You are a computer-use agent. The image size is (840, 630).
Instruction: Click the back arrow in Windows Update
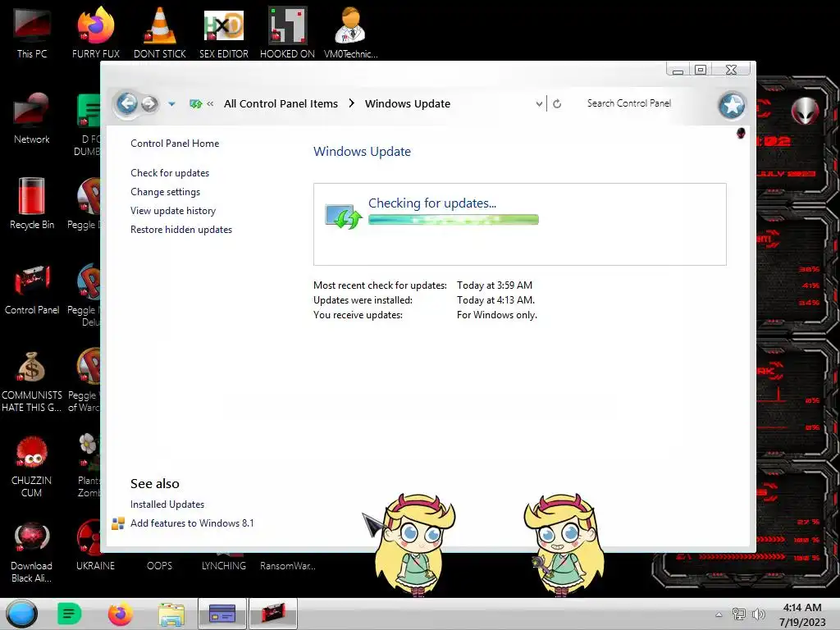127,103
